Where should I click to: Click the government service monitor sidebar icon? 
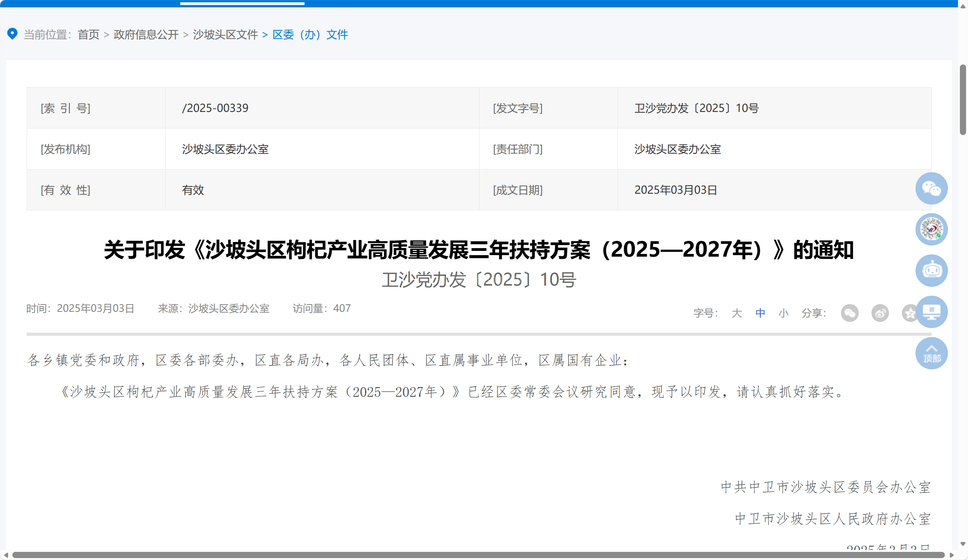(x=931, y=312)
